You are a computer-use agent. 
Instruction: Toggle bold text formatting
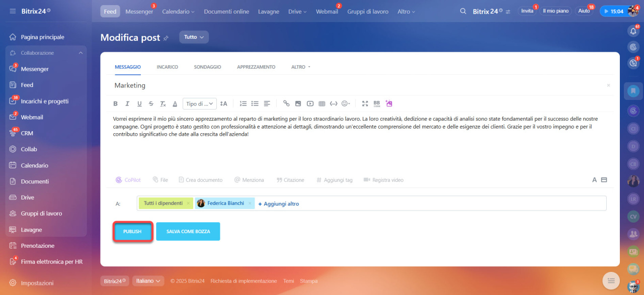115,104
